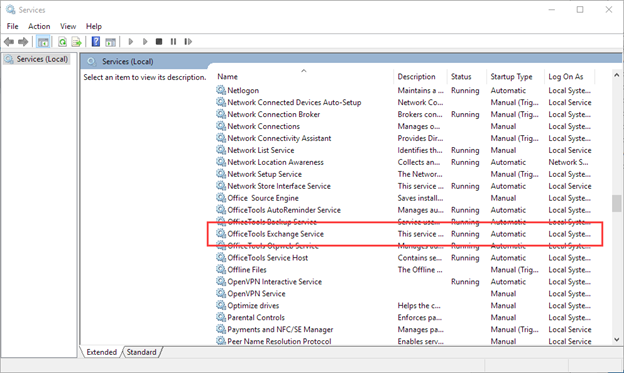
Task: Switch to the Extended tab
Action: (101, 352)
